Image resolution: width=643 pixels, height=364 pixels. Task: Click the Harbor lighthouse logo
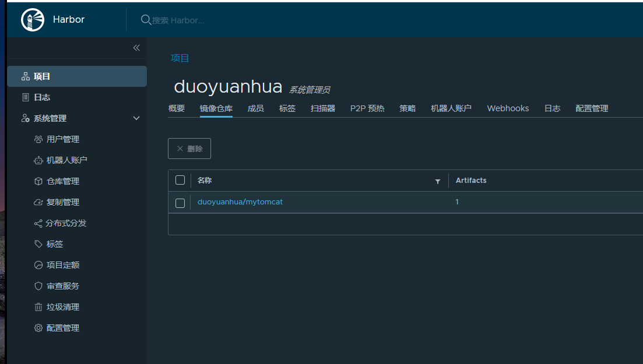point(33,20)
